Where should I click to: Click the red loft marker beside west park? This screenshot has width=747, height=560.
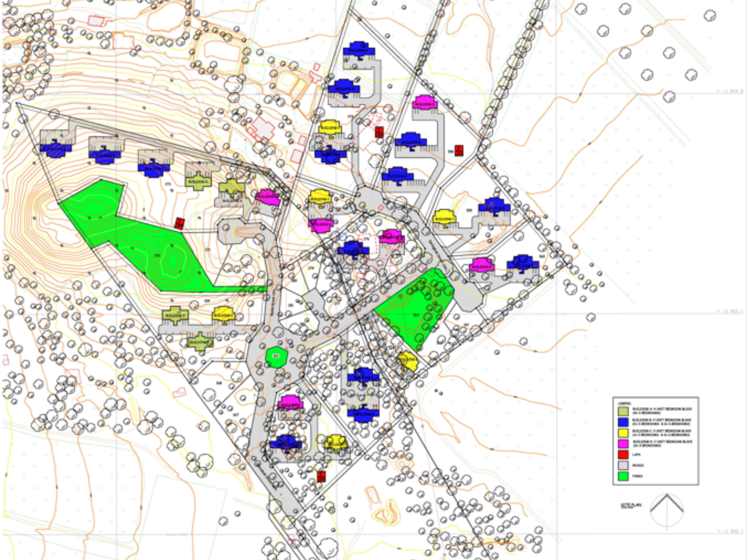[180, 223]
